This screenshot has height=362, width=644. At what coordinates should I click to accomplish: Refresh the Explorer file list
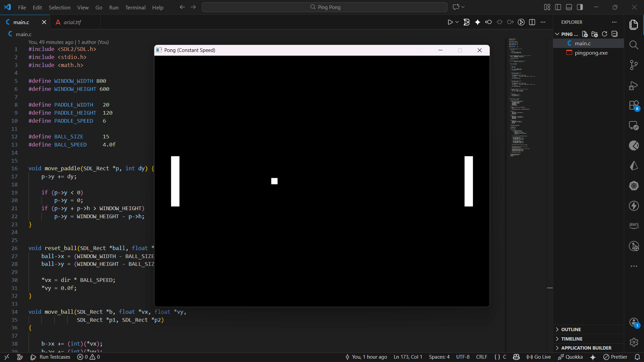point(605,34)
